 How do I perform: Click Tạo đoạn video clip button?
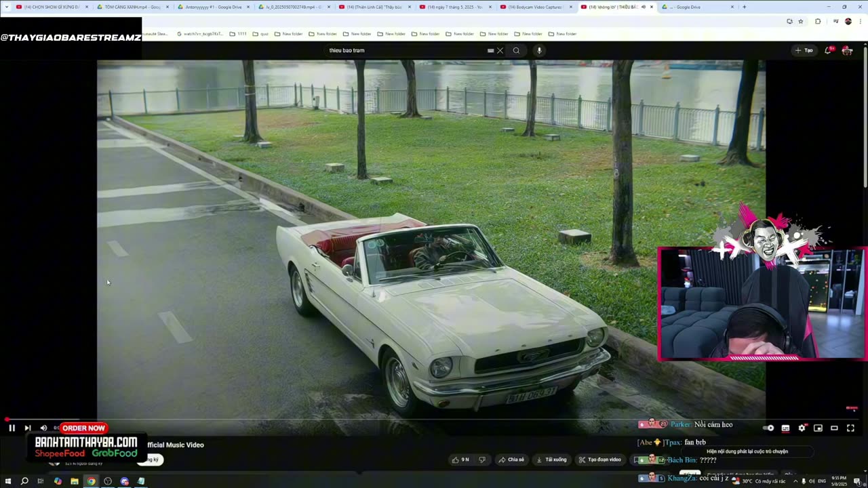coord(600,460)
